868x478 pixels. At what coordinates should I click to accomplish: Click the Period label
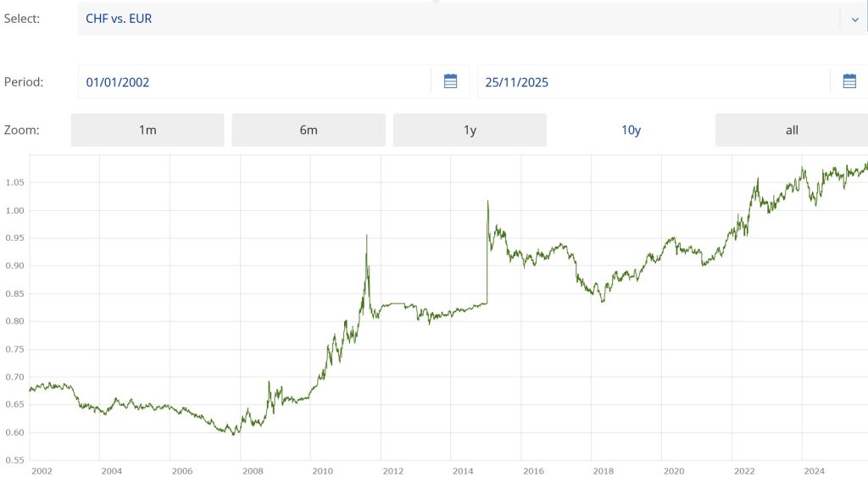(x=24, y=82)
